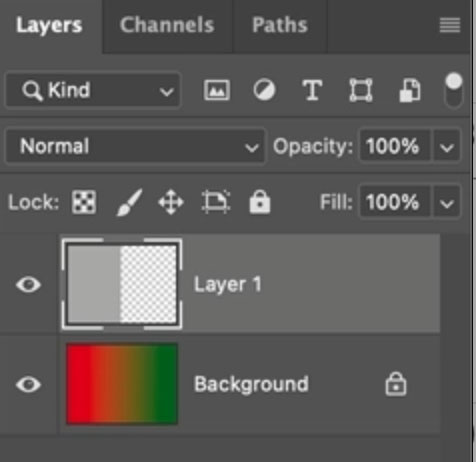Switch to the Channels tab
This screenshot has width=476, height=462.
point(167,25)
